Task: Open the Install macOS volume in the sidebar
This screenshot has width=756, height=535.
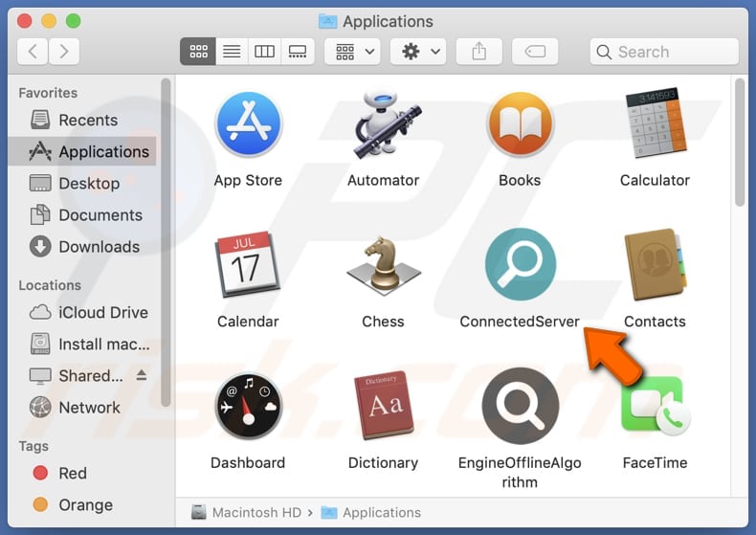Action: [x=82, y=345]
